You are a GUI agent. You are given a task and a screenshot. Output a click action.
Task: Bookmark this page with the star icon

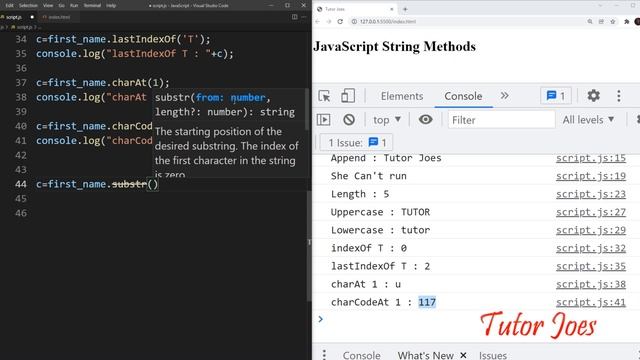pos(613,22)
